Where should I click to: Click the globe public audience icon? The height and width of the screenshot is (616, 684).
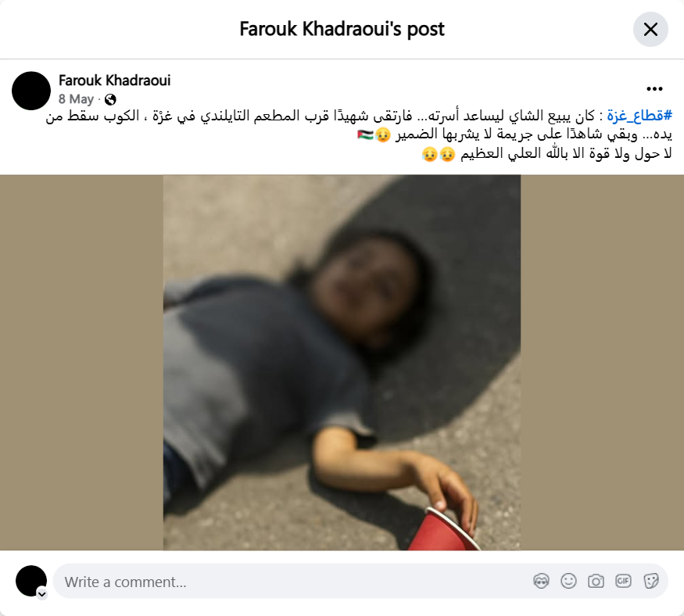(110, 99)
